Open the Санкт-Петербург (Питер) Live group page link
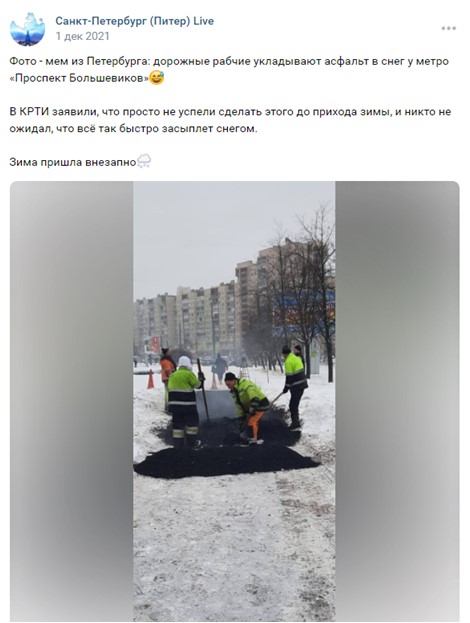This screenshot has height=623, width=470. coord(134,21)
